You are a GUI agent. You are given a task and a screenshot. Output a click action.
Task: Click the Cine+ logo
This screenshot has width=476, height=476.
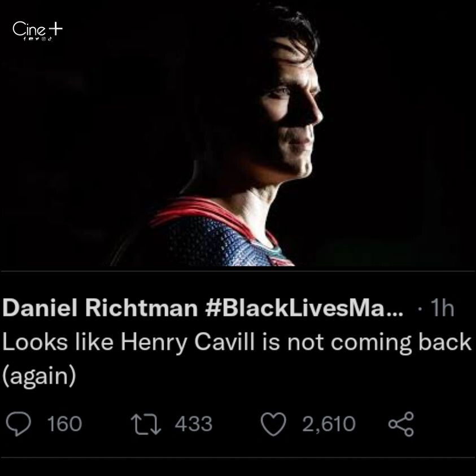(38, 29)
